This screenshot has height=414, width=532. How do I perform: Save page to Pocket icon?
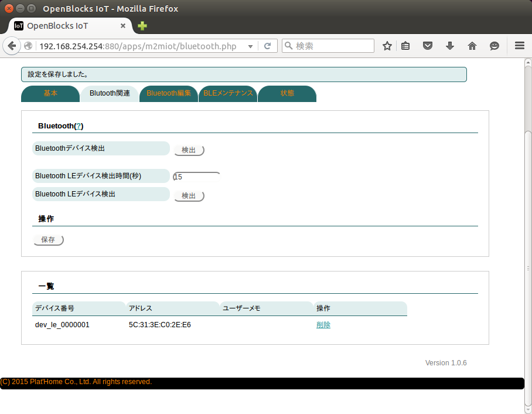[428, 46]
